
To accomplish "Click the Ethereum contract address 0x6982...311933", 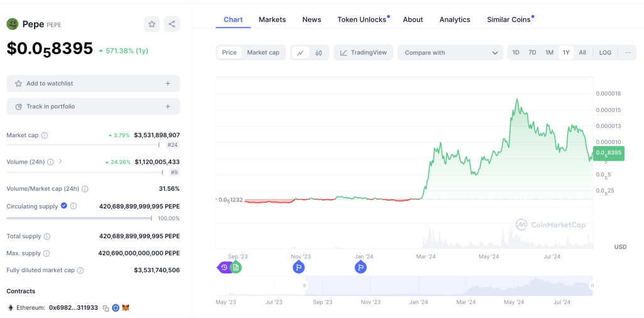I will tap(74, 308).
